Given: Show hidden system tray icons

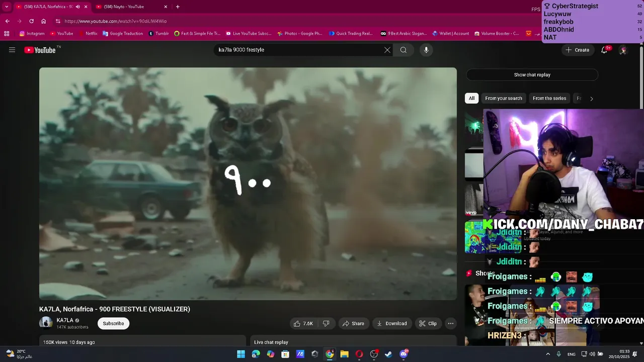Looking at the screenshot, I should (x=548, y=354).
